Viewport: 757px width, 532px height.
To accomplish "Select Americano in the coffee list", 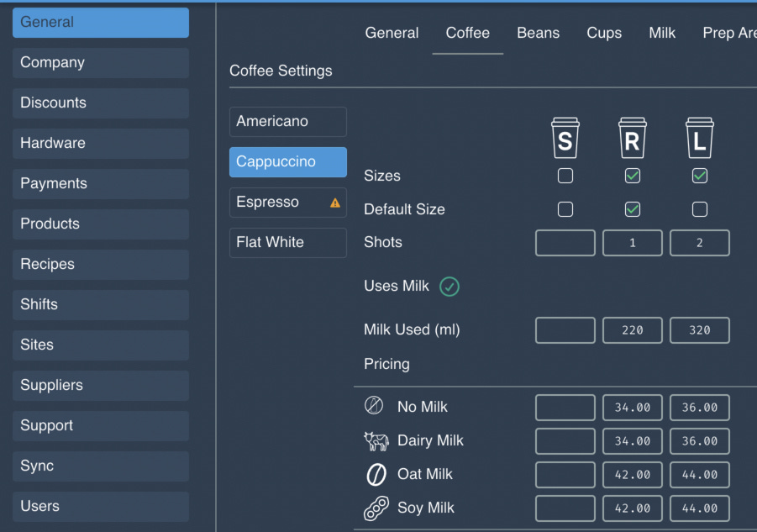I will click(287, 122).
